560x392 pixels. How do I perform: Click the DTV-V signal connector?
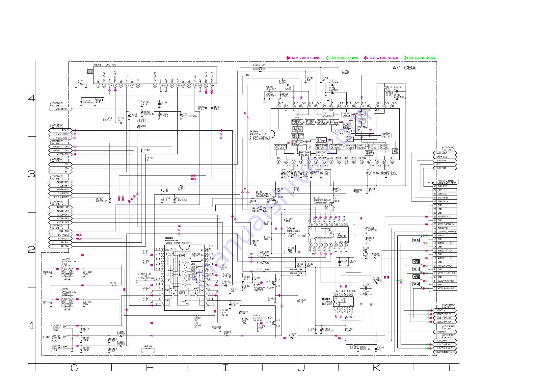tap(61, 130)
